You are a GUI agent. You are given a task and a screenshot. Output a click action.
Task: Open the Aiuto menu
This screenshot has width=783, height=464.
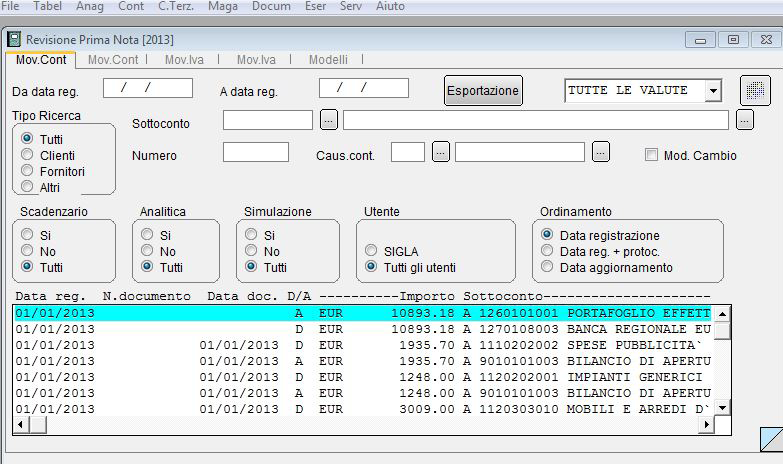click(390, 6)
